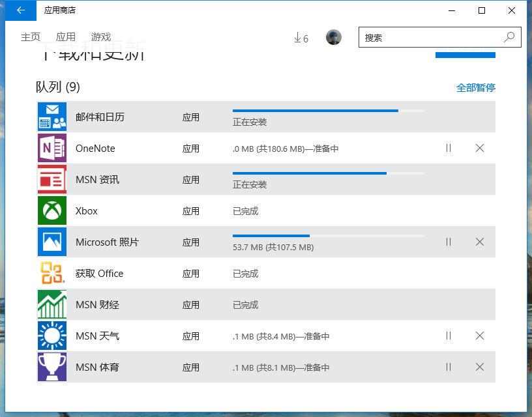Open the OneNote app icon

(x=52, y=148)
